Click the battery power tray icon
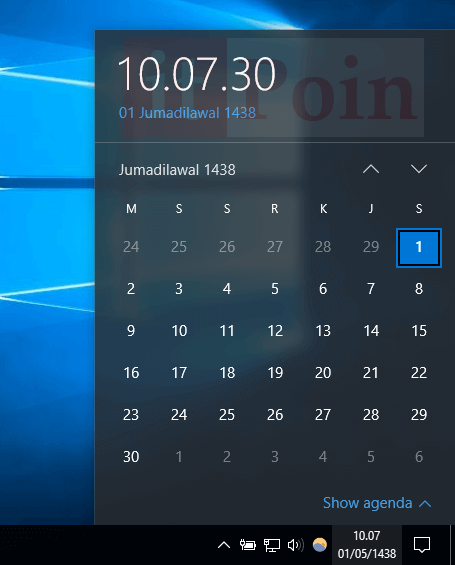The width and height of the screenshot is (455, 565). 248,545
